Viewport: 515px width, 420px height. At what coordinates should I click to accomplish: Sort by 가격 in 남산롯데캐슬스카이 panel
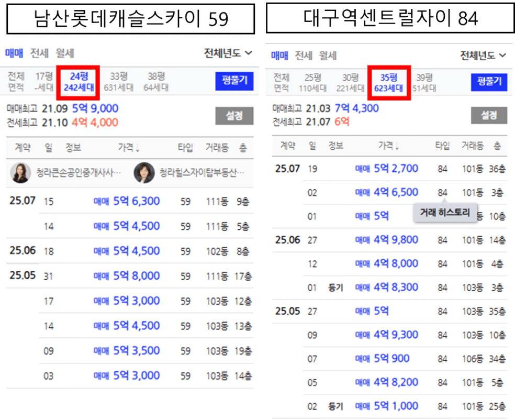(x=129, y=148)
